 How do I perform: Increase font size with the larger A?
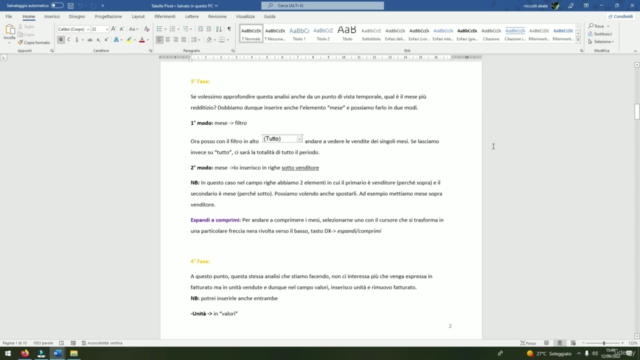tap(113, 29)
